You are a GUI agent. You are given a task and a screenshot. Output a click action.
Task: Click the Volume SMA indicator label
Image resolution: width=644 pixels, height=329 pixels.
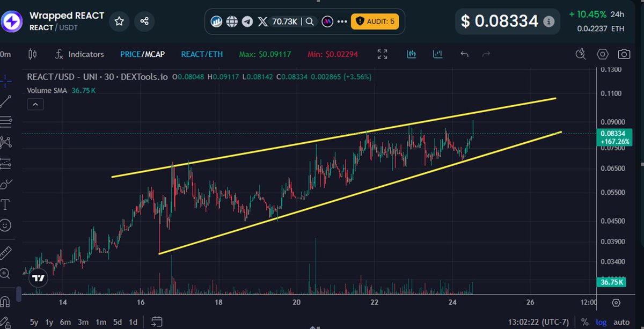[47, 91]
